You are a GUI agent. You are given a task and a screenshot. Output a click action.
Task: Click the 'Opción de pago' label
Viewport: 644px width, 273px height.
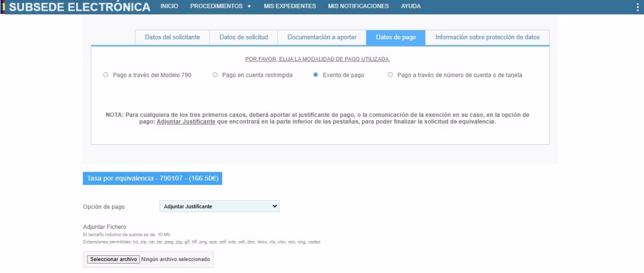click(x=104, y=207)
